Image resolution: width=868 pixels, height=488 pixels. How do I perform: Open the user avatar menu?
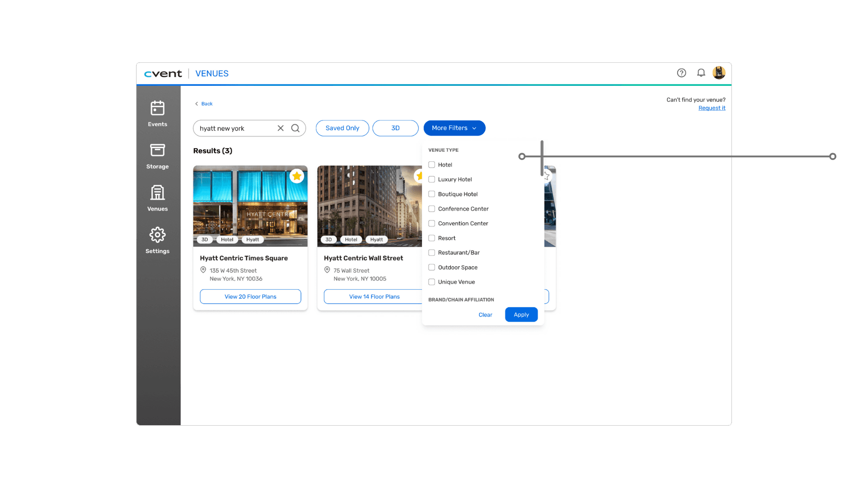[x=719, y=73]
